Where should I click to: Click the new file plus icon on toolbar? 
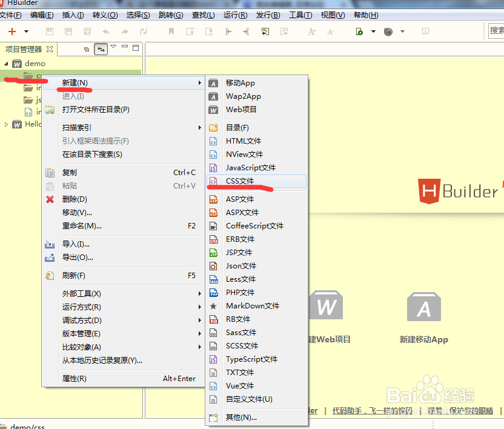point(13,32)
